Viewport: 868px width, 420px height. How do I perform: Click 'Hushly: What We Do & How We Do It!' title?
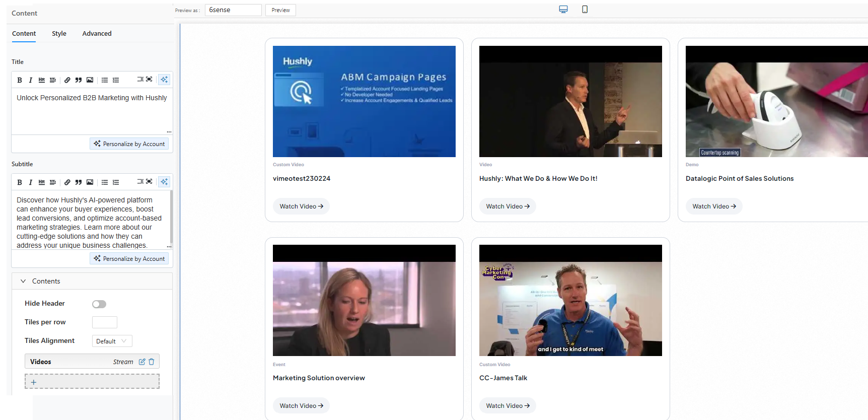[538, 179]
